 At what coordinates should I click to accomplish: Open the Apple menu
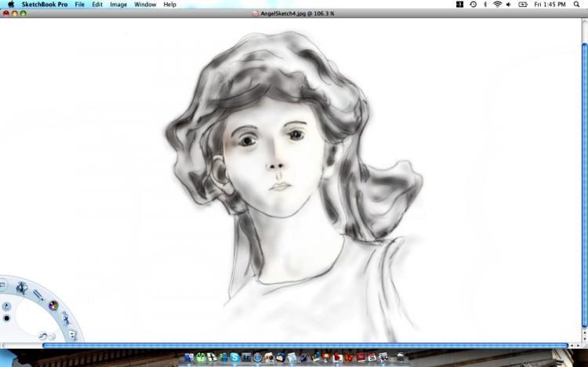[x=11, y=5]
